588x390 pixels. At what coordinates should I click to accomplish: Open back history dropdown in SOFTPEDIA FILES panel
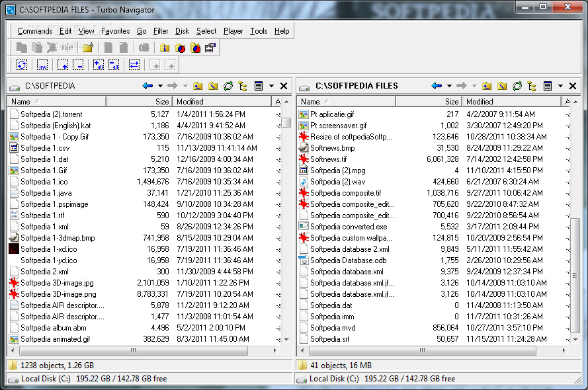coord(449,86)
